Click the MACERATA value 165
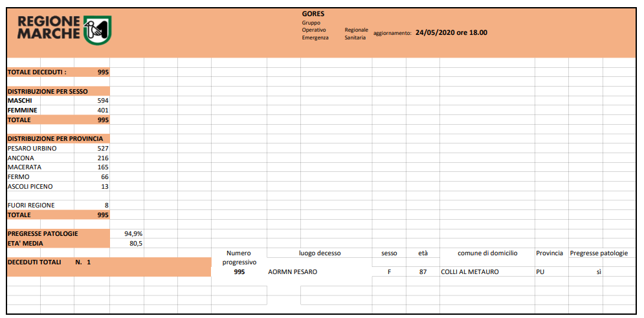644x318 pixels. pyautogui.click(x=103, y=167)
